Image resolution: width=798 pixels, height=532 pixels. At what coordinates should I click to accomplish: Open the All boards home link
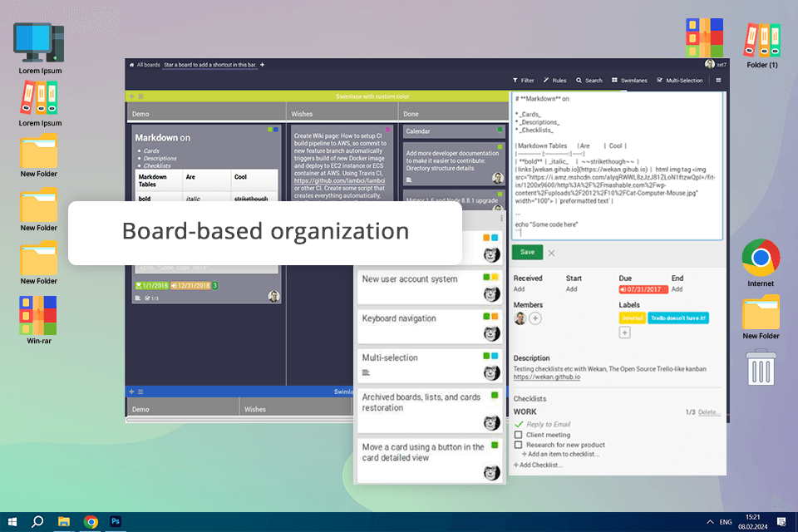[x=145, y=65]
